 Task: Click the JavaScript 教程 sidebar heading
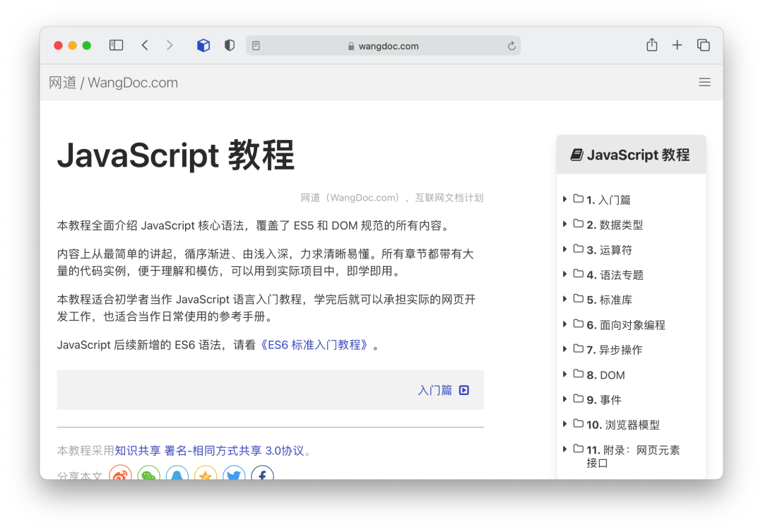point(631,155)
